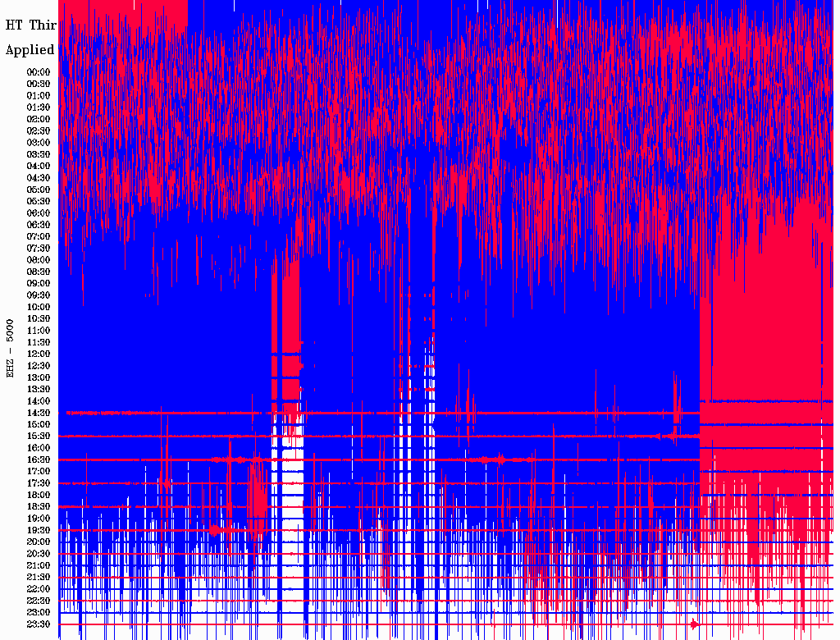Screen dimensions: 840x640
Task: Click the 21:30 time label
Action: (x=39, y=578)
